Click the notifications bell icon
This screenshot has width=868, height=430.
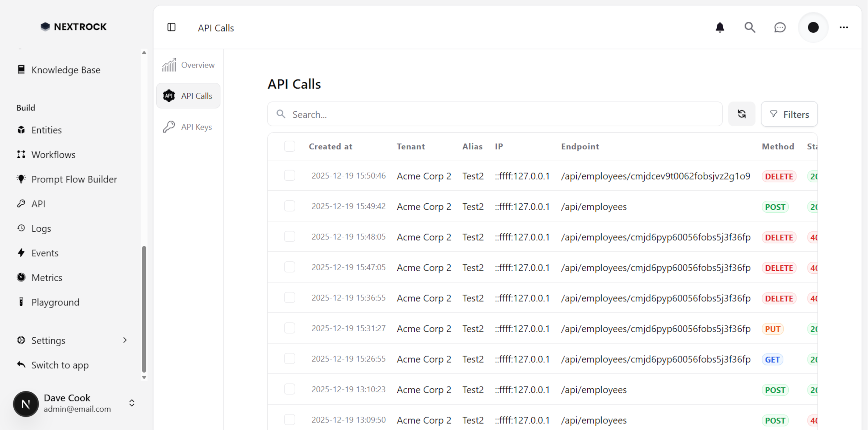coord(719,27)
